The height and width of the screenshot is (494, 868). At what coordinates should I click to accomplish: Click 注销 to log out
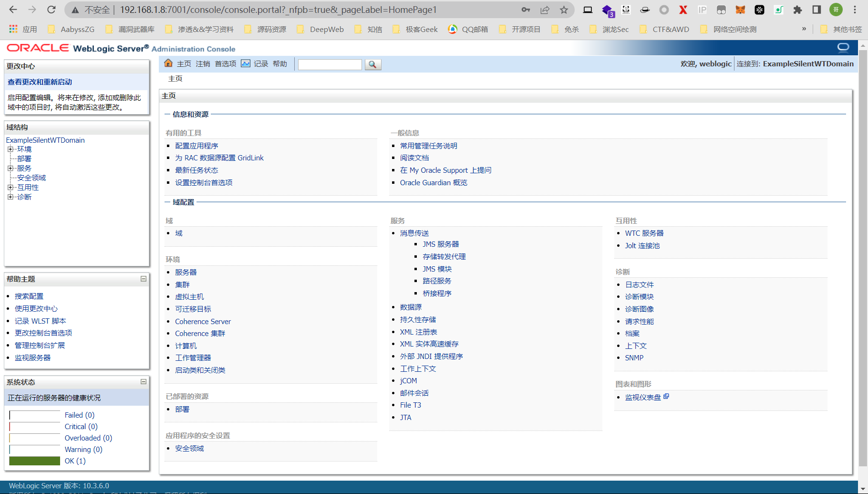[203, 64]
